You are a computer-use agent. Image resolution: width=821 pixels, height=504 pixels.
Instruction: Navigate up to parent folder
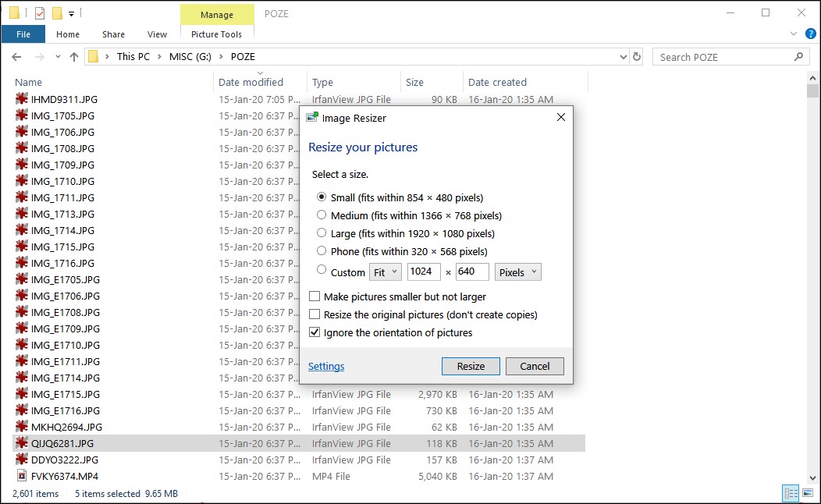tap(74, 56)
